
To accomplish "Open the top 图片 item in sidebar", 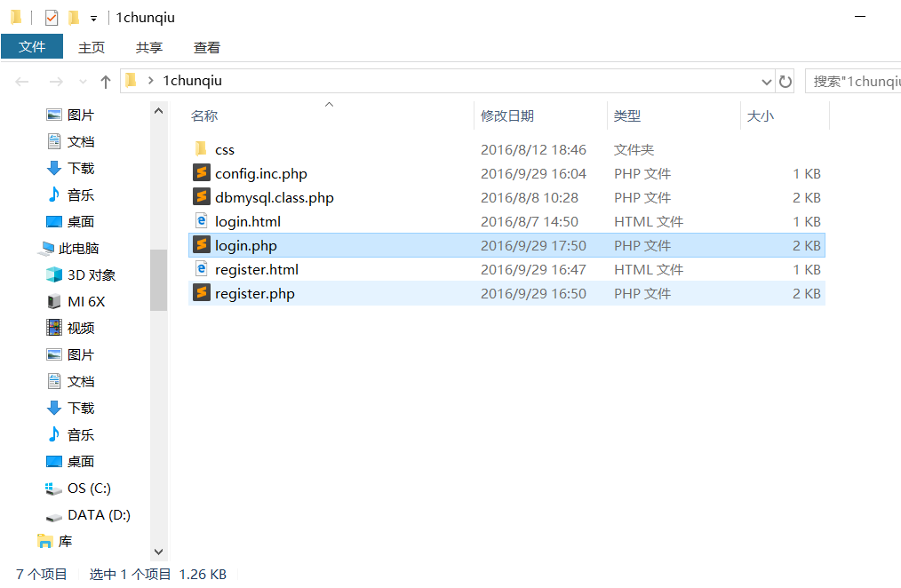I will [x=70, y=115].
